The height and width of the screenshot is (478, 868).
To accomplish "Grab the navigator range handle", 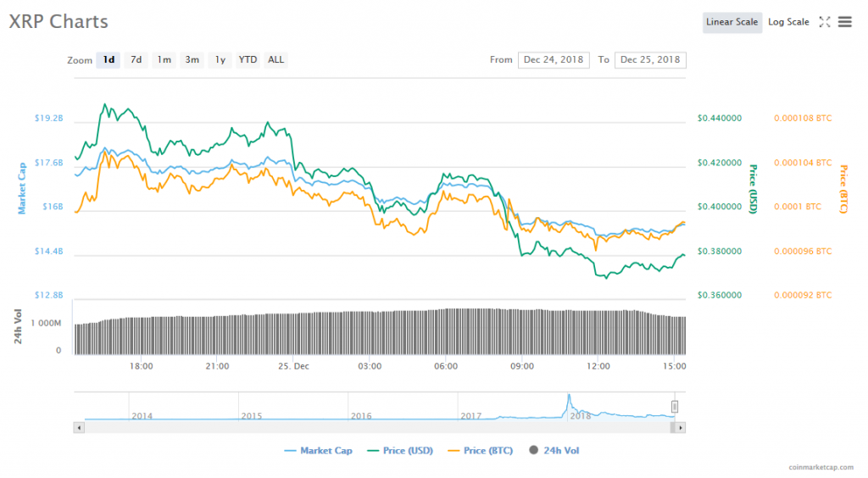I will [676, 407].
